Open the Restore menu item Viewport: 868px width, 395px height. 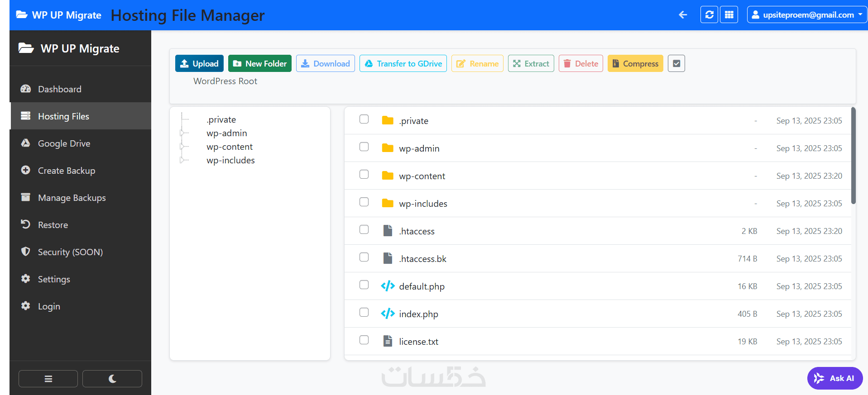click(81, 225)
